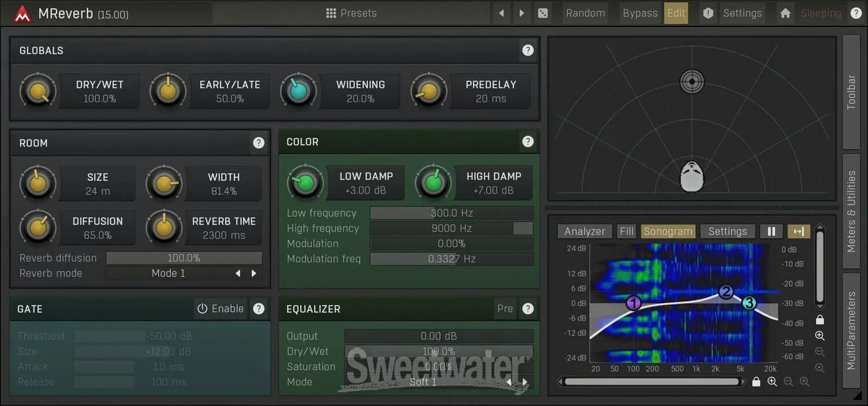Select EQ band 1 node
The image size is (868, 406).
[634, 303]
